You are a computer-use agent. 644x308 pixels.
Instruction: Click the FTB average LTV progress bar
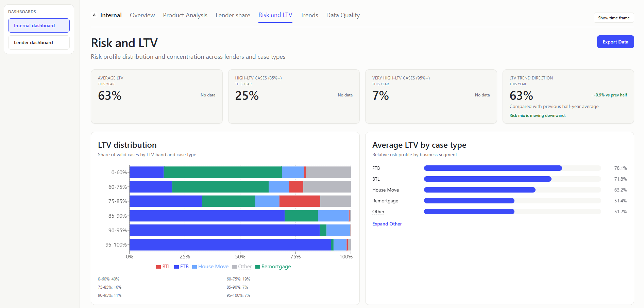point(492,168)
